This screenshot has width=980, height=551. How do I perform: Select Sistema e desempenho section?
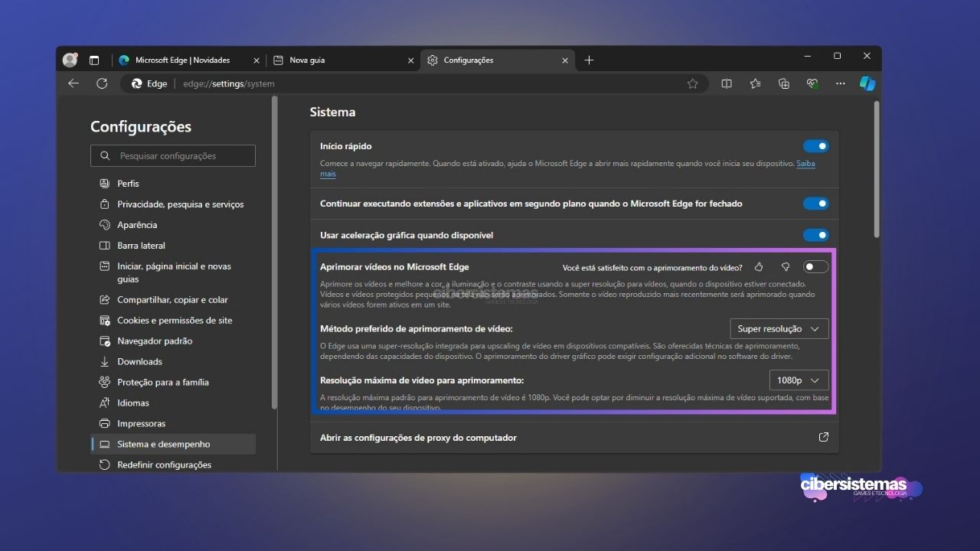(x=173, y=444)
